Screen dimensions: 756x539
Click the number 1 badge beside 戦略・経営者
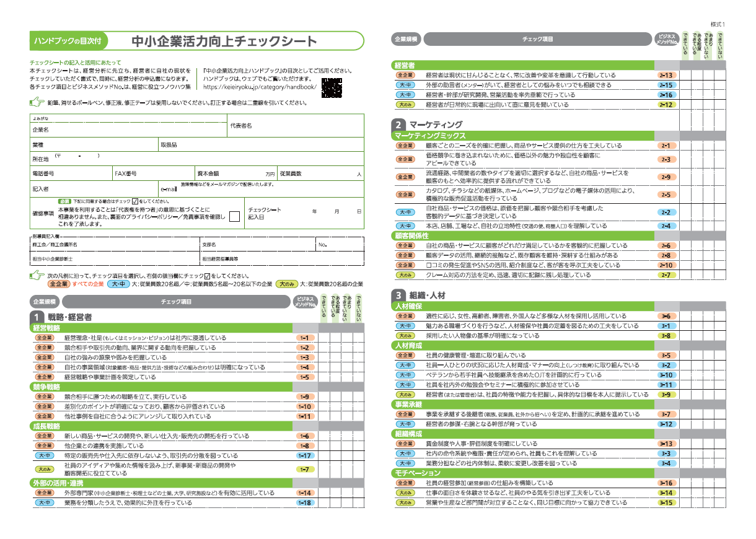click(x=37, y=317)
